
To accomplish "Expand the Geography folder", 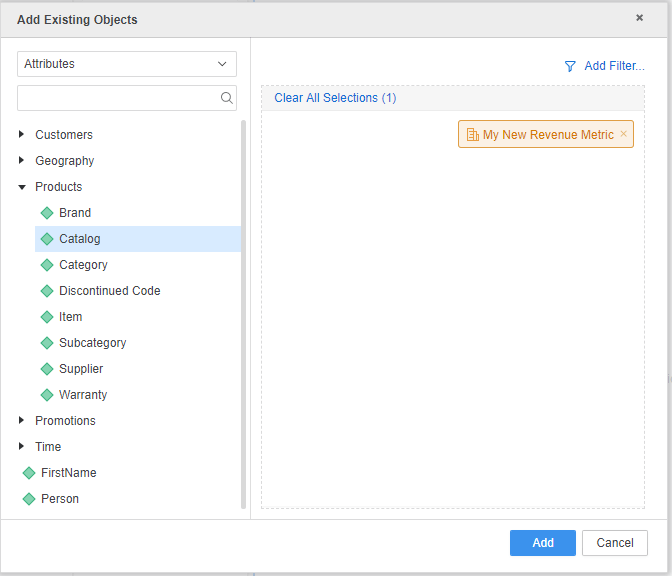I will click(x=22, y=161).
